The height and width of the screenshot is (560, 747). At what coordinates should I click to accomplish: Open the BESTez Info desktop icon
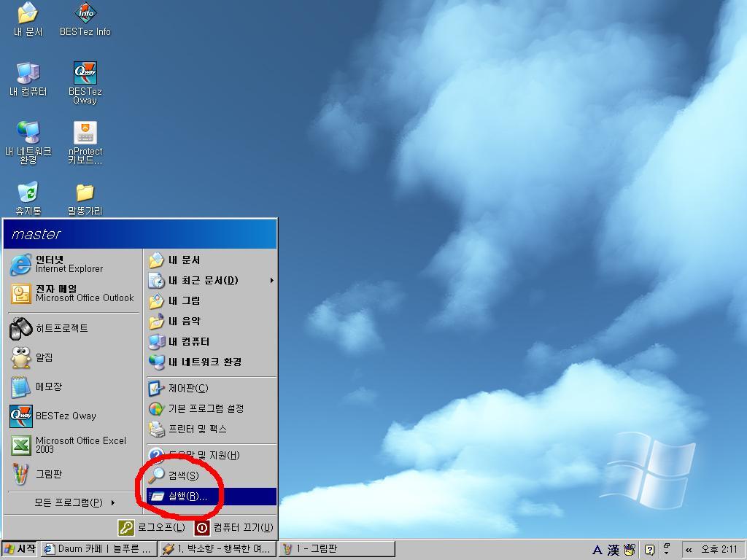point(85,19)
